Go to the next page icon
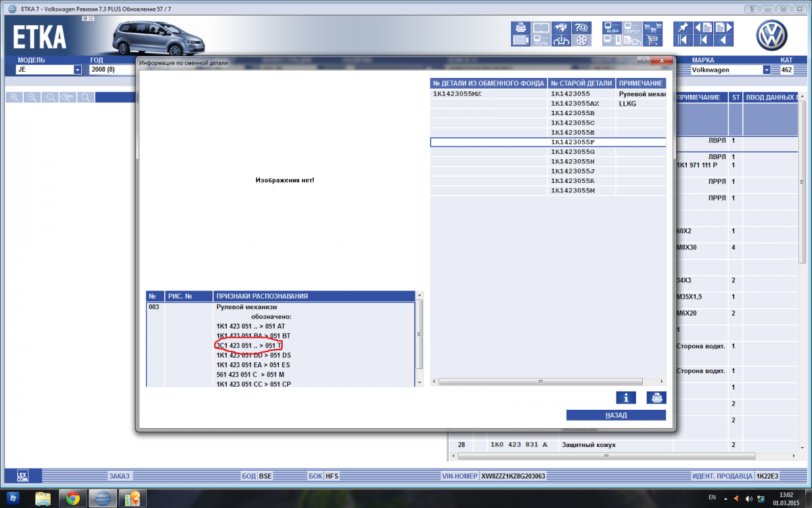Image resolution: width=812 pixels, height=508 pixels. pyautogui.click(x=723, y=28)
